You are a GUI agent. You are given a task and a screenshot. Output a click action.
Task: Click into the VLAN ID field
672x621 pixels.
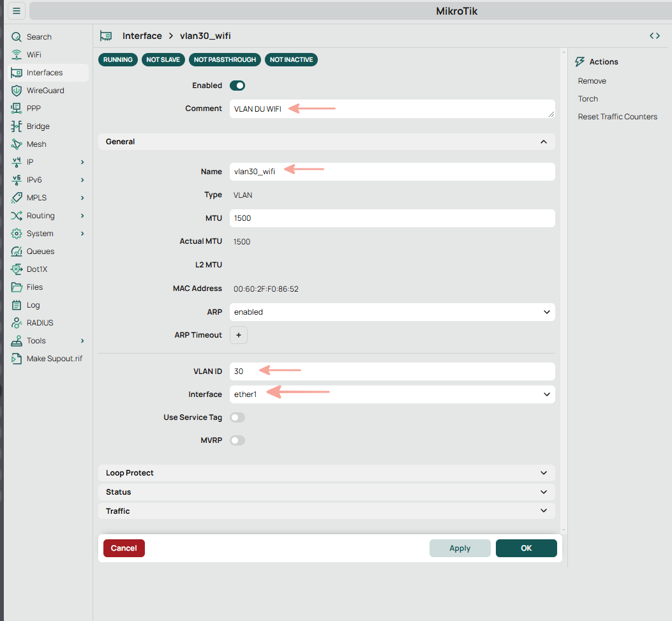coord(392,371)
